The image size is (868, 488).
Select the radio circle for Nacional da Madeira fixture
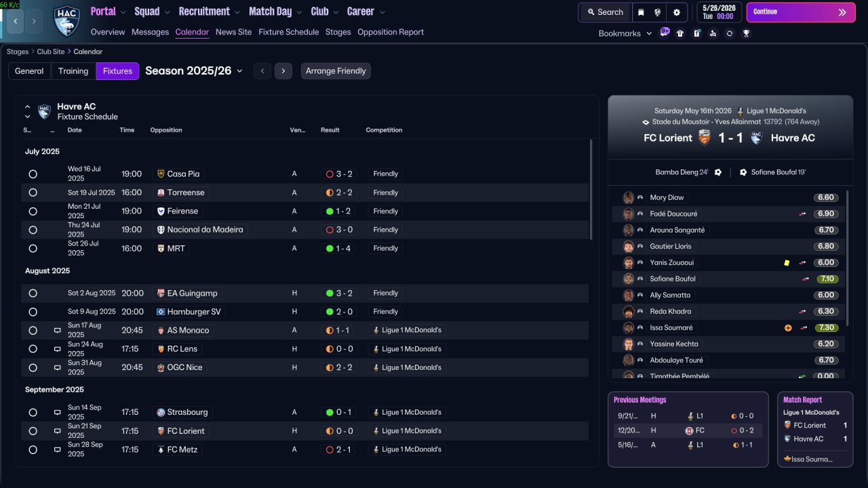[33, 230]
